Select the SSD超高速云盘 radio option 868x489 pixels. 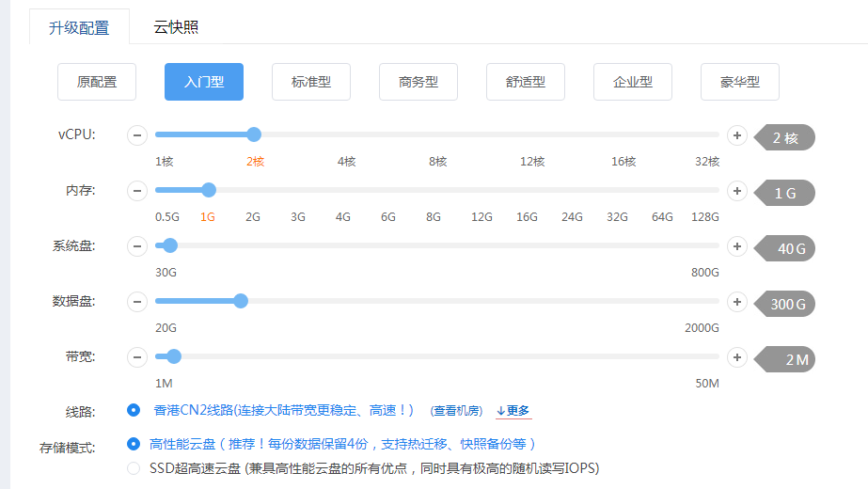pos(134,467)
